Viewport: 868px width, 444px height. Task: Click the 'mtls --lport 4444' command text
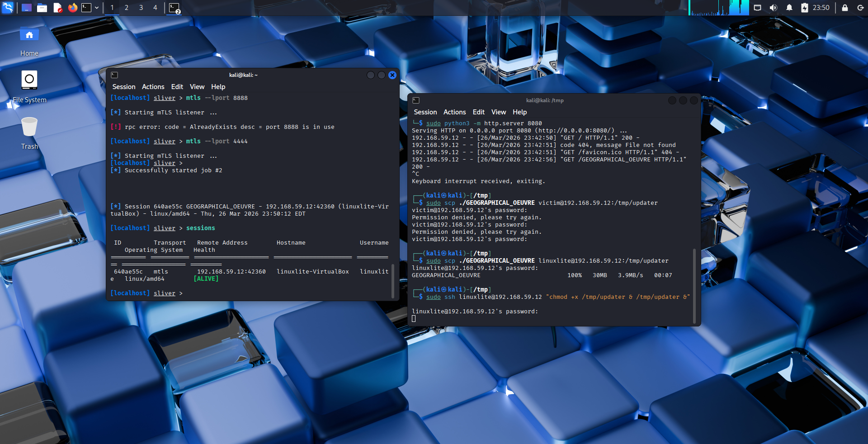[217, 142]
